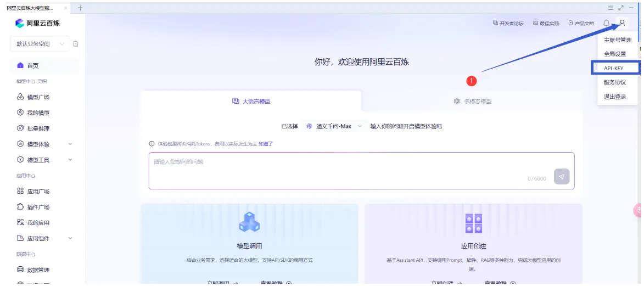Click the 模型广场 sidebar icon
The width and height of the screenshot is (644, 286).
click(x=20, y=97)
